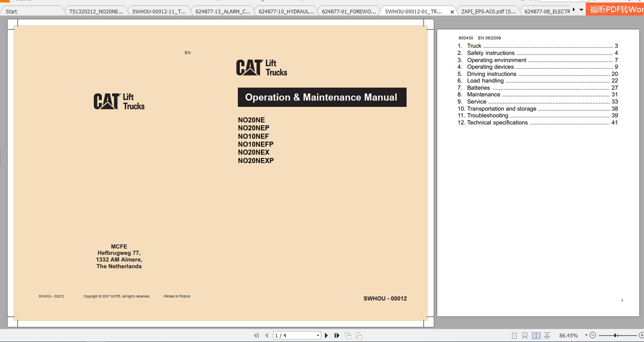Go back to the previous page
Viewport: 644px width, 342px height.
267,335
